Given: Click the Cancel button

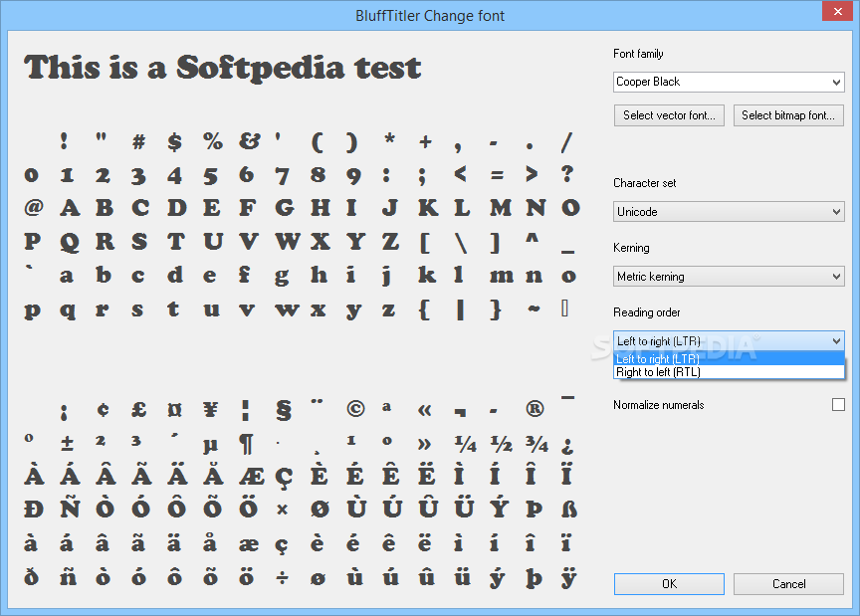Looking at the screenshot, I should tap(788, 584).
